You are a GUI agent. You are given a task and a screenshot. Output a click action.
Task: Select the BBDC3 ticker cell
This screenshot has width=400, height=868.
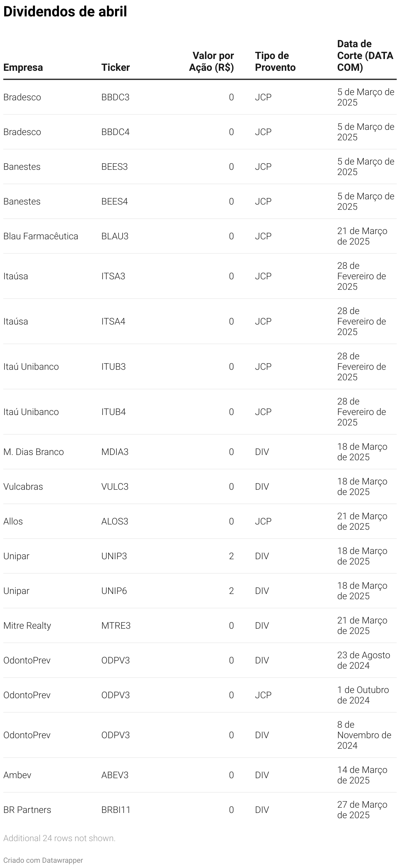pos(115,97)
